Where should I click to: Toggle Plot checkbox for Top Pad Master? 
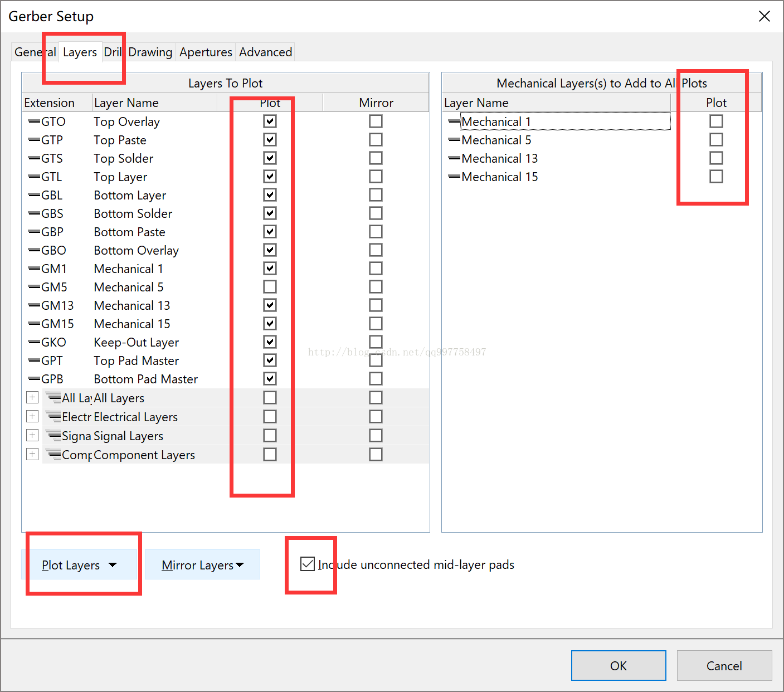[270, 360]
